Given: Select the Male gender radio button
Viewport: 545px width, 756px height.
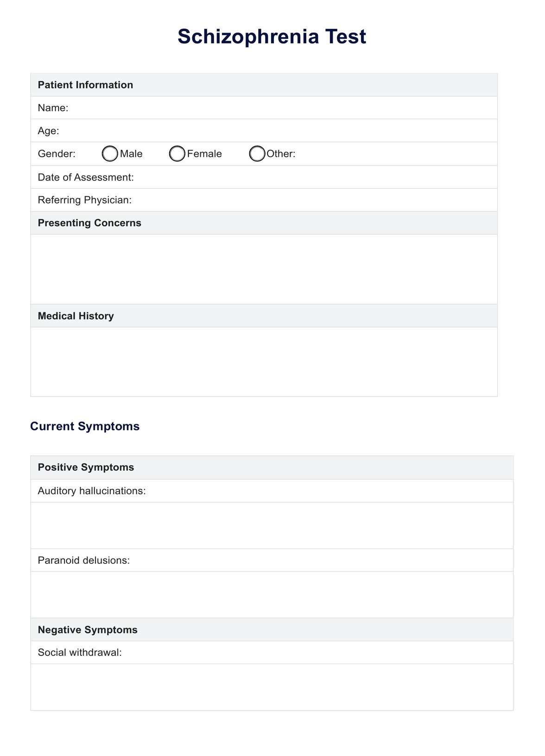Looking at the screenshot, I should click(110, 154).
